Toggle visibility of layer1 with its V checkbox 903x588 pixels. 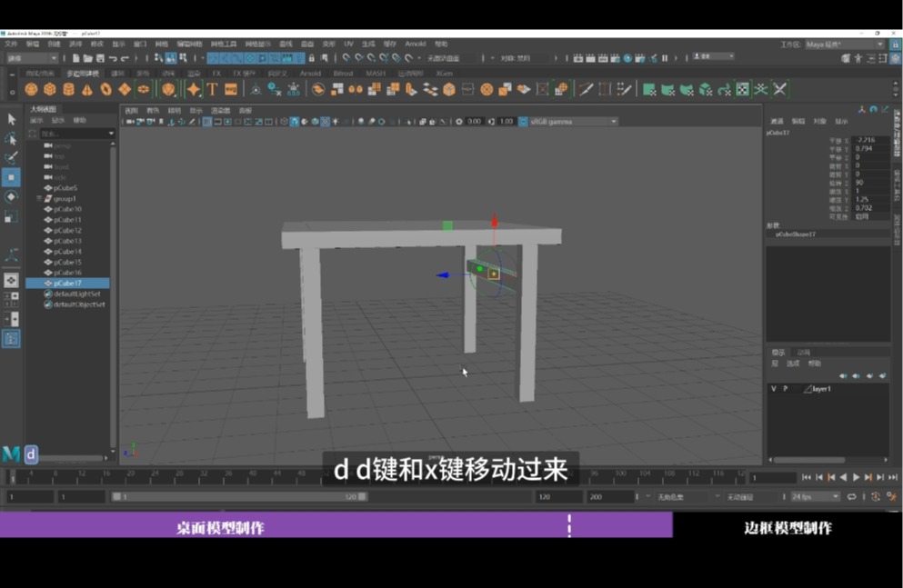[x=774, y=390]
